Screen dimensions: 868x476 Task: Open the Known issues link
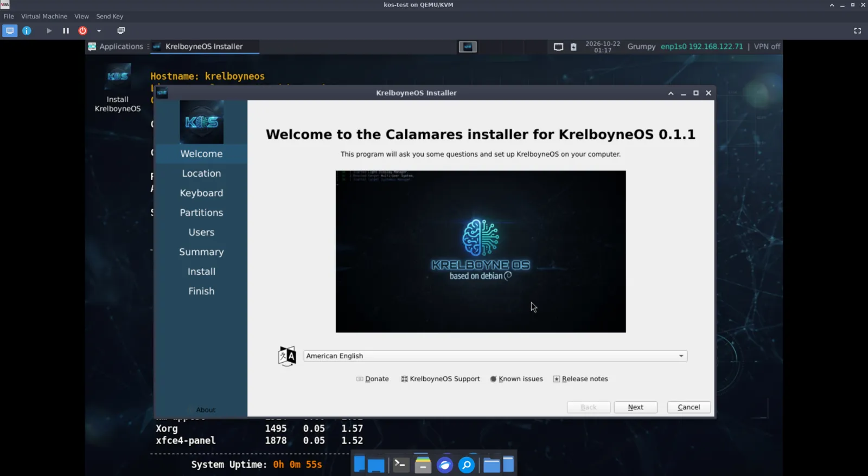coord(516,379)
